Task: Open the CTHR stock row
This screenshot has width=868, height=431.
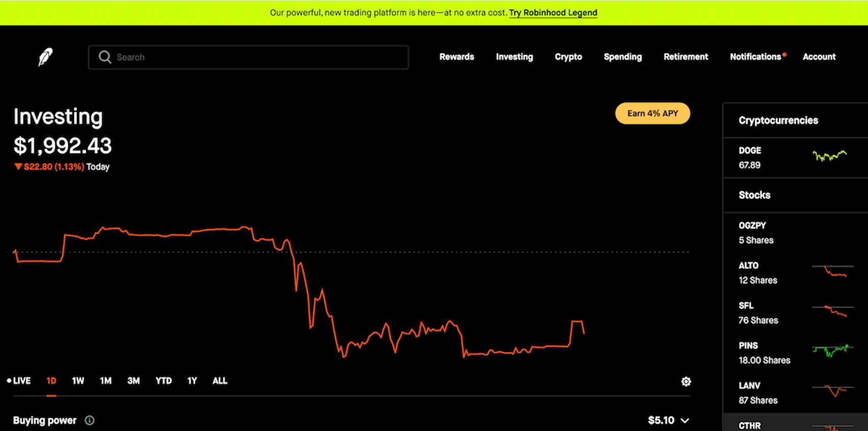Action: (x=795, y=422)
